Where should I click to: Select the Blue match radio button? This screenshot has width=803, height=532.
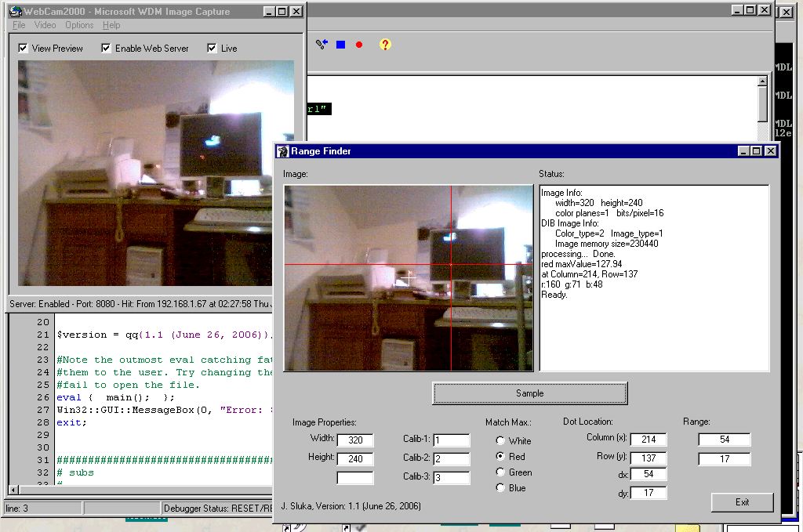(500, 488)
